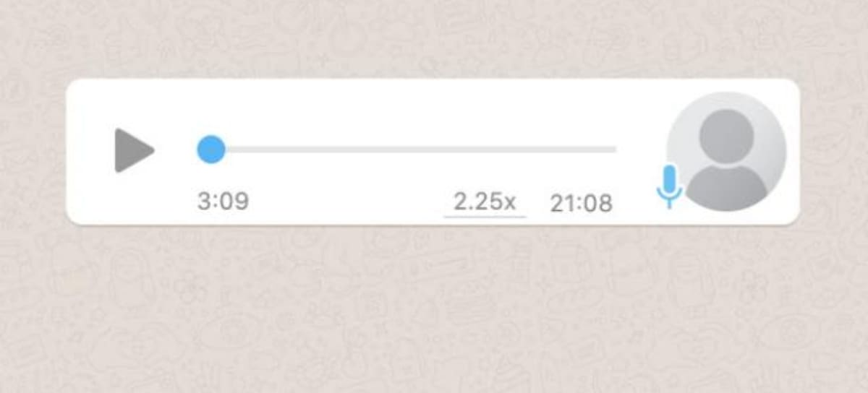Click the underline beneath the 2.25x label
868x393 pixels.
pyautogui.click(x=485, y=215)
